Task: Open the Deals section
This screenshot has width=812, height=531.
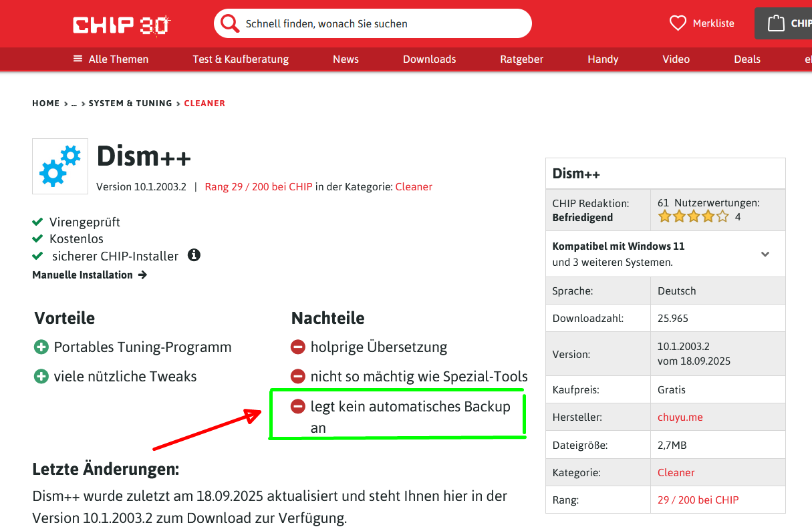Action: pos(747,59)
